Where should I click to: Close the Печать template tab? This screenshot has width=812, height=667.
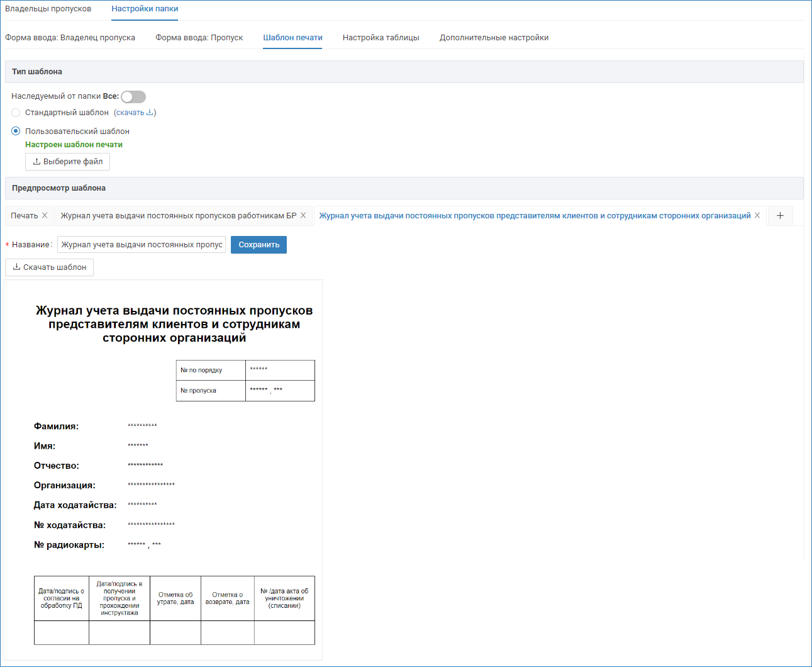(x=45, y=216)
